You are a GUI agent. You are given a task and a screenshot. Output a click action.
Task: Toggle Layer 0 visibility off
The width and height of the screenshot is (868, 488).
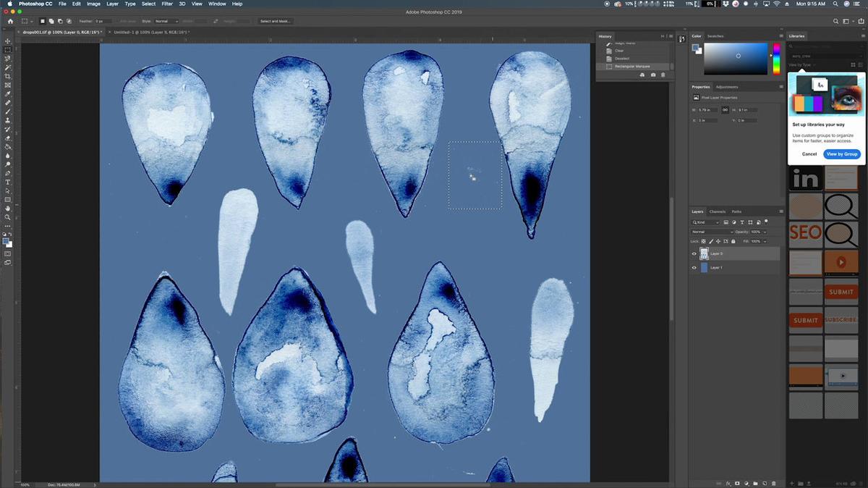tap(694, 252)
